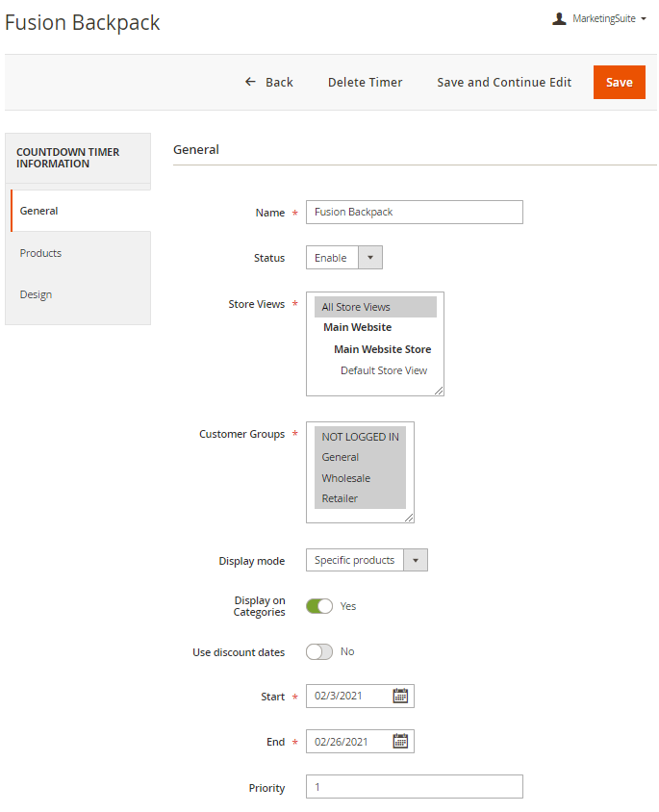Image resolution: width=659 pixels, height=812 pixels.
Task: Open the Design tab
Action: coord(36,294)
